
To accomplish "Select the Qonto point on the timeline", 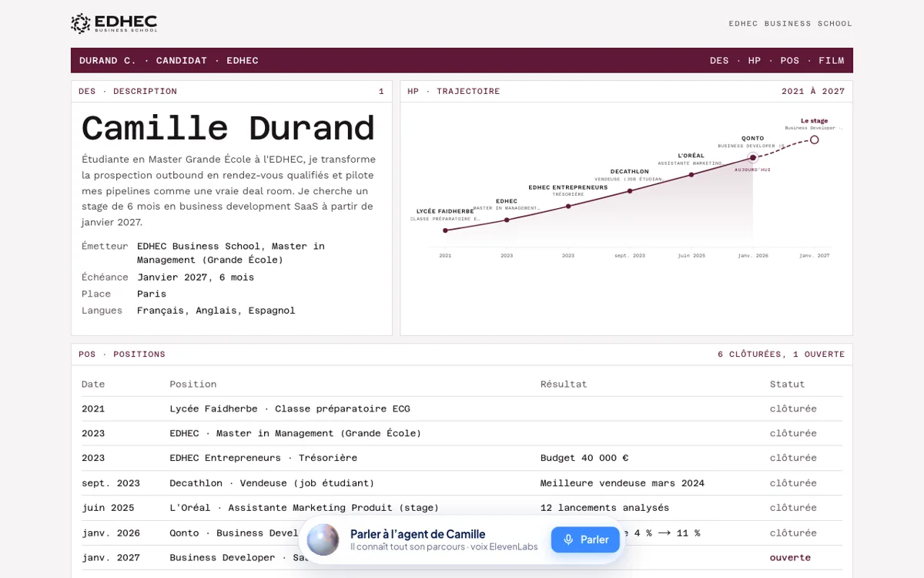I will pyautogui.click(x=753, y=157).
